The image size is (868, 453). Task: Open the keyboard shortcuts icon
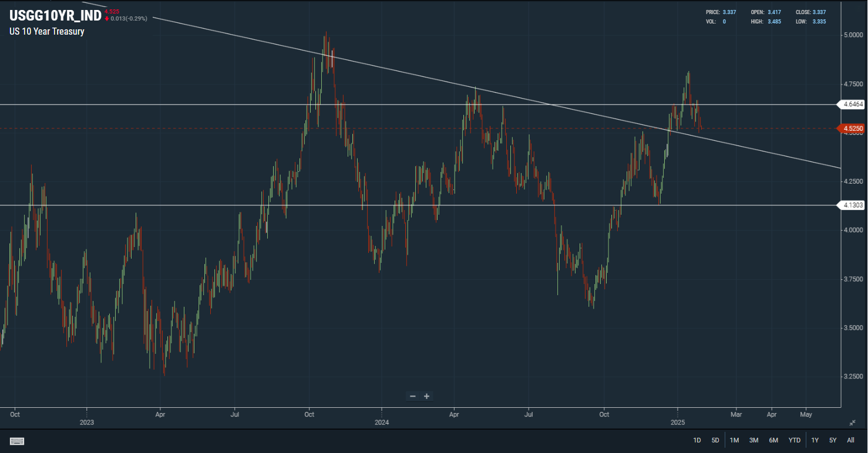(x=16, y=441)
